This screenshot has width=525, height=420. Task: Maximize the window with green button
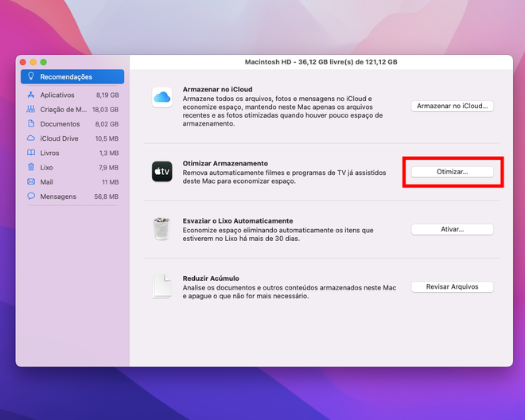point(44,62)
